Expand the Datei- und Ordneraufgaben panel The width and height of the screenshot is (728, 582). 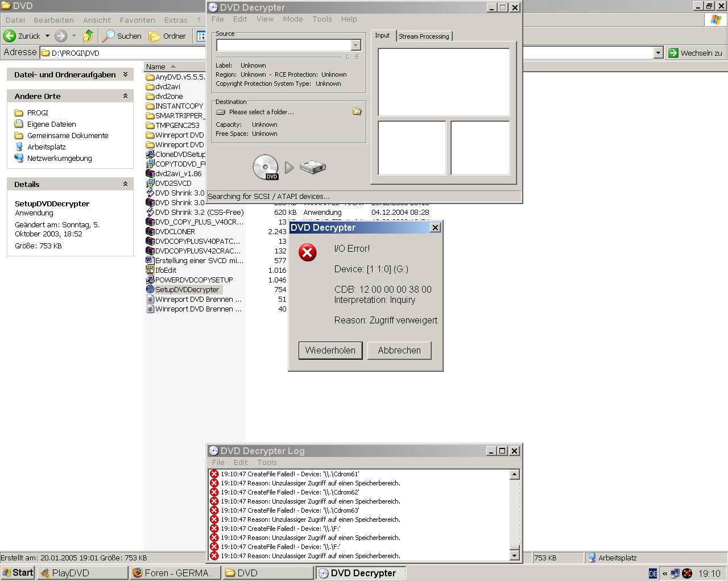click(x=125, y=74)
